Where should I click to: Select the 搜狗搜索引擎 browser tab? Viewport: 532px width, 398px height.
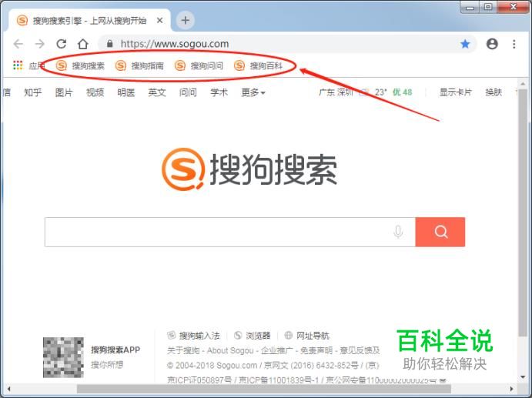(x=89, y=21)
